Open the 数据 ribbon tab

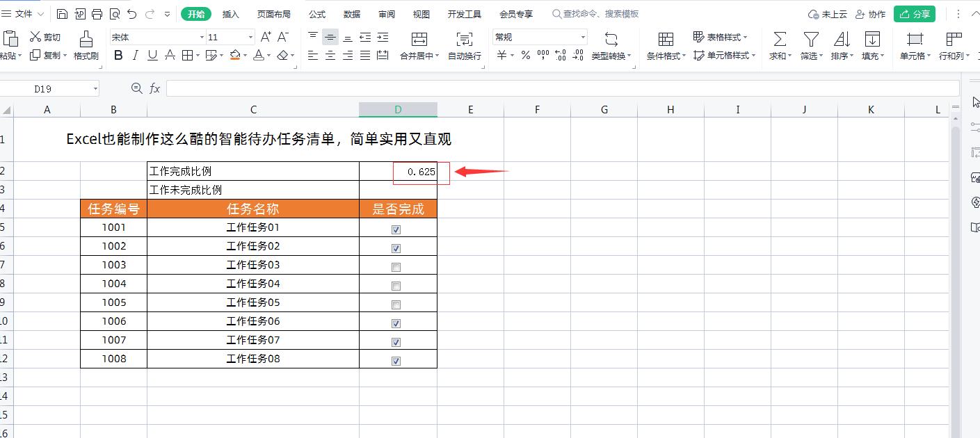[x=352, y=13]
